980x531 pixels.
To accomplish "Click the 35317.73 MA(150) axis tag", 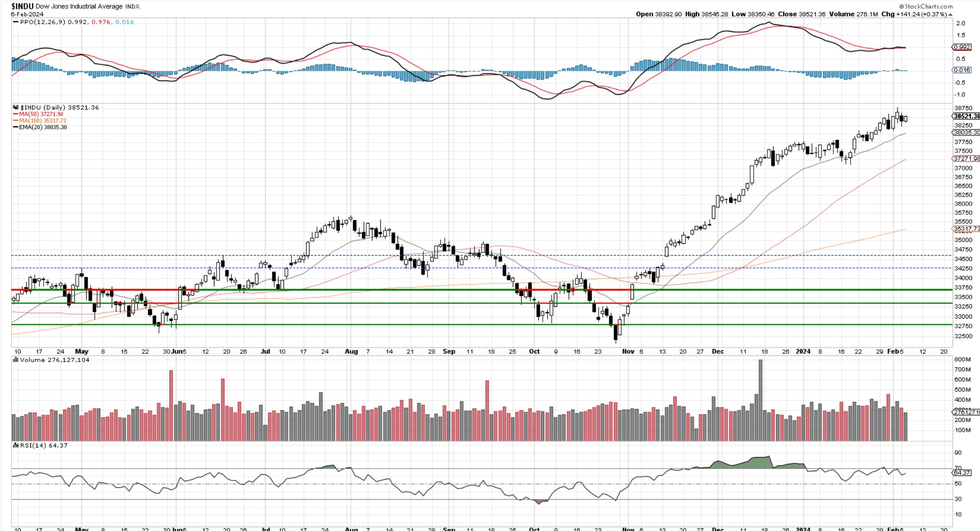I will (x=966, y=229).
